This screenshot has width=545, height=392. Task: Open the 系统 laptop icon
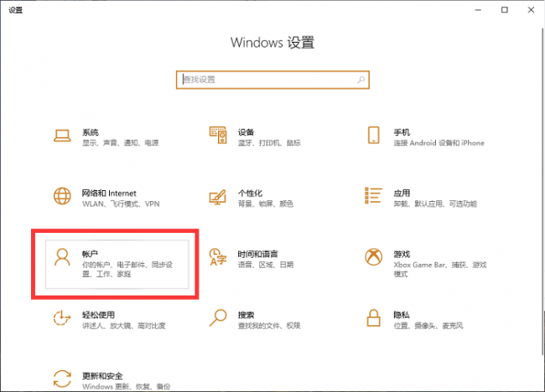pyautogui.click(x=62, y=136)
